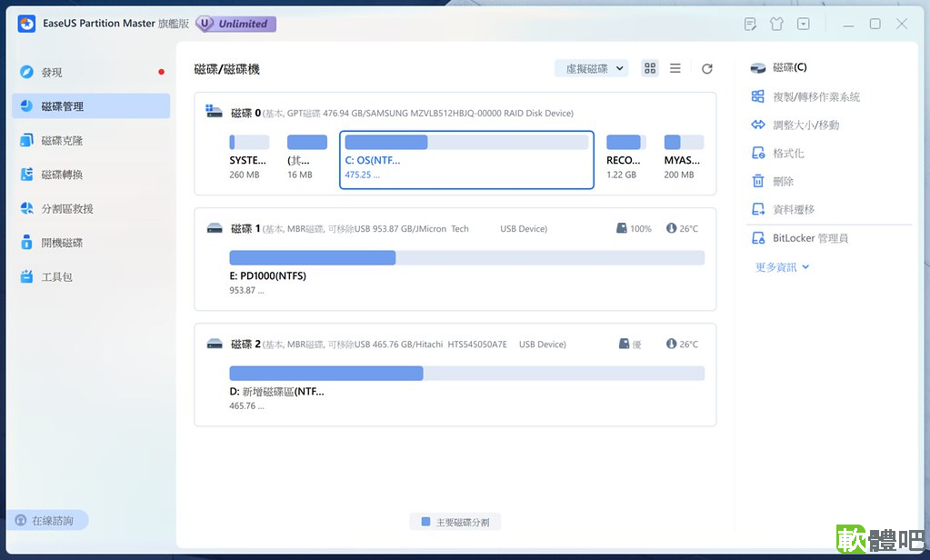Click the 磁碟 2 disk icon
The width and height of the screenshot is (930, 560).
click(x=215, y=344)
